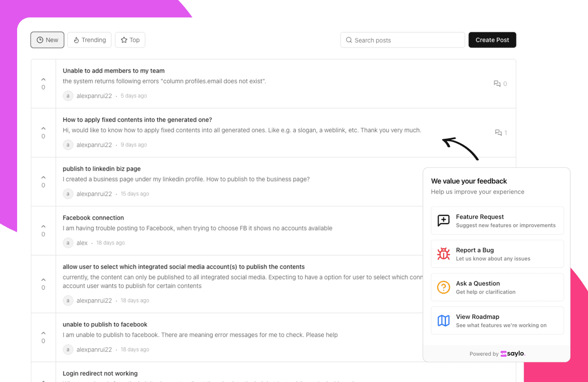Select the Report a Bug icon
The image size is (588, 382).
(443, 254)
